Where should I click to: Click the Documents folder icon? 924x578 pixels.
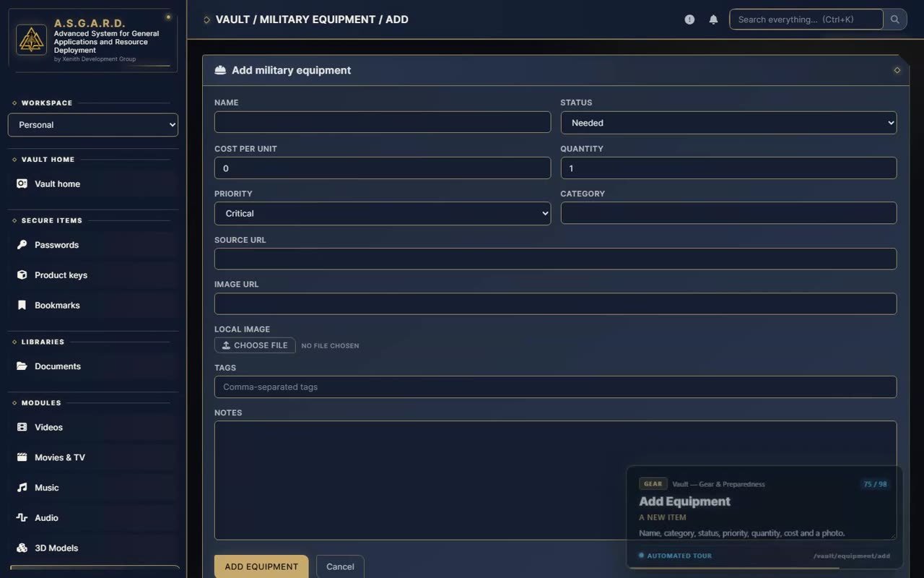(x=22, y=366)
